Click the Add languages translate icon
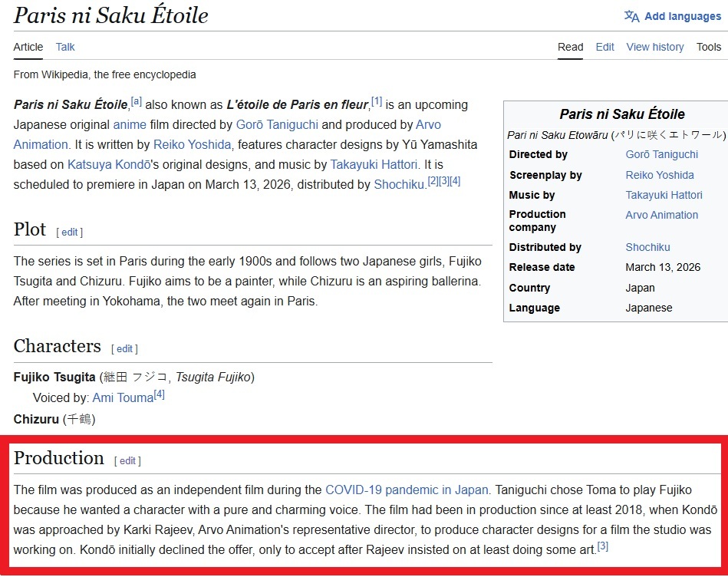 [x=631, y=16]
